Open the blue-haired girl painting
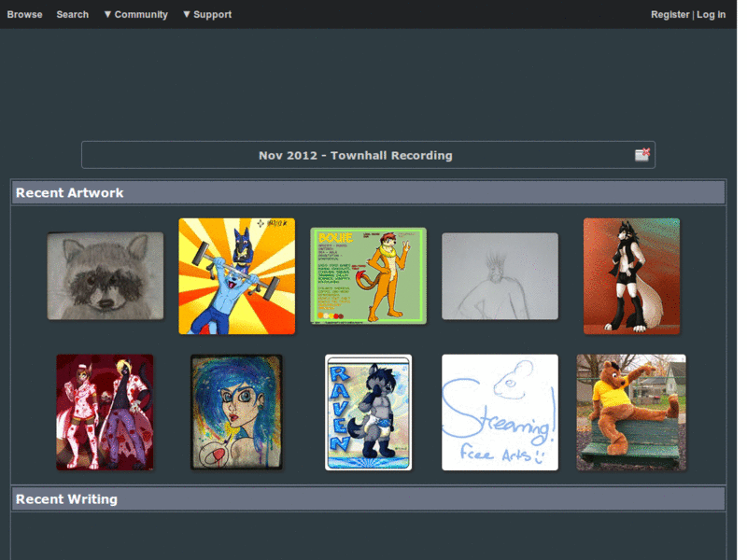 point(236,411)
